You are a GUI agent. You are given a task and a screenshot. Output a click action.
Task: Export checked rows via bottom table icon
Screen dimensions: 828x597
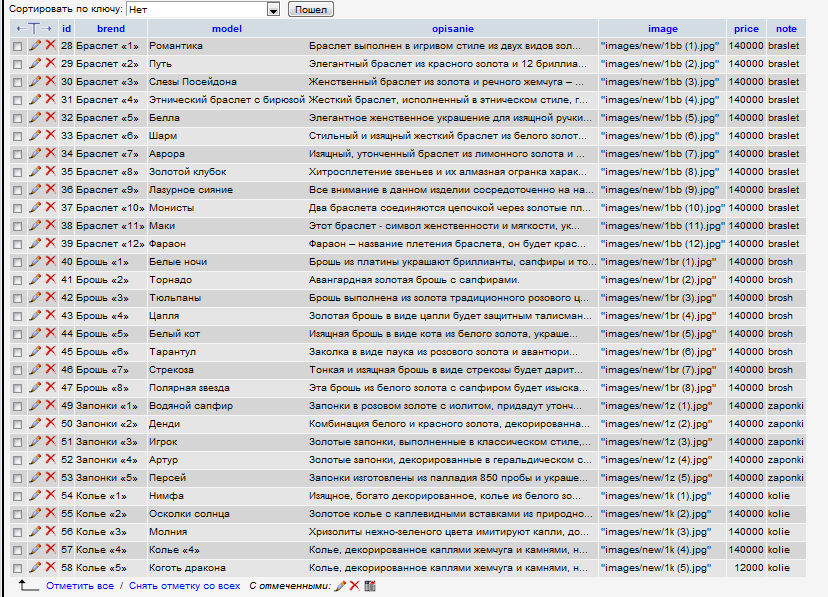pos(370,585)
